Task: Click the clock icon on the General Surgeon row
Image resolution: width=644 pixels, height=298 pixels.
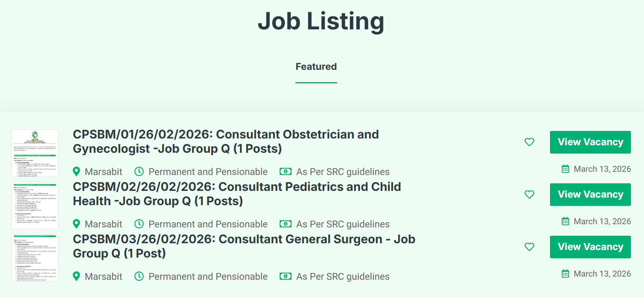Action: pos(139,276)
